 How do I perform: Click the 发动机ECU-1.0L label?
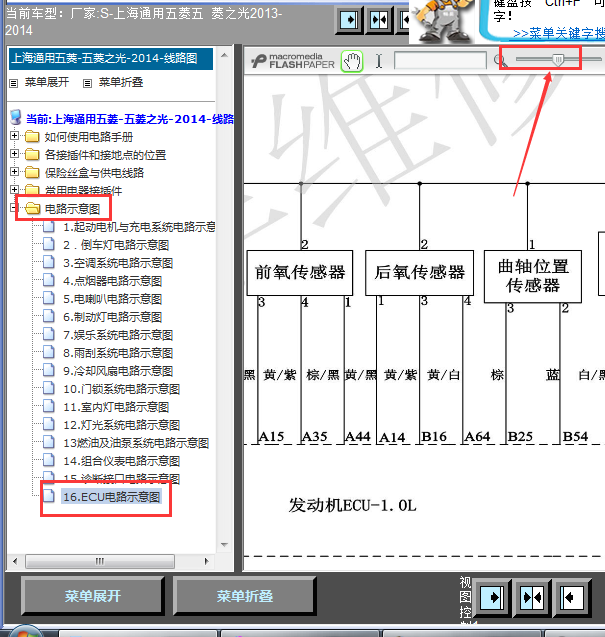point(352,506)
